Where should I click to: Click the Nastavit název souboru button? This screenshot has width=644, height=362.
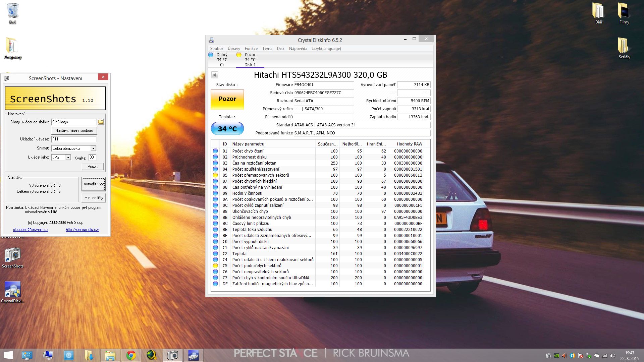[x=74, y=130]
